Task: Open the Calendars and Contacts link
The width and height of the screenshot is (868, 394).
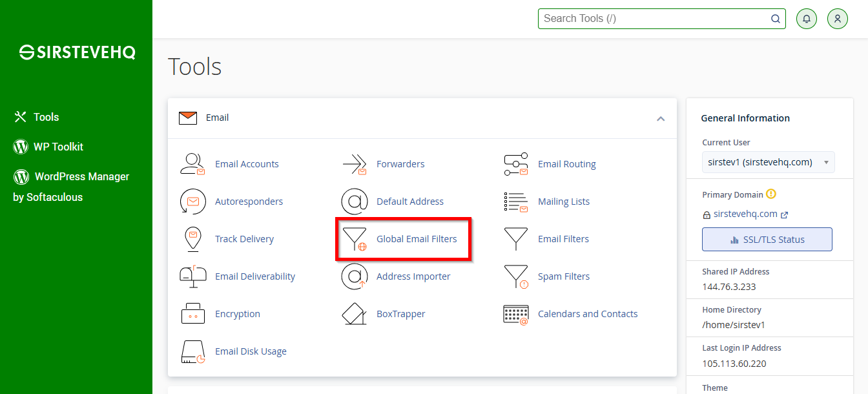Action: pos(588,314)
